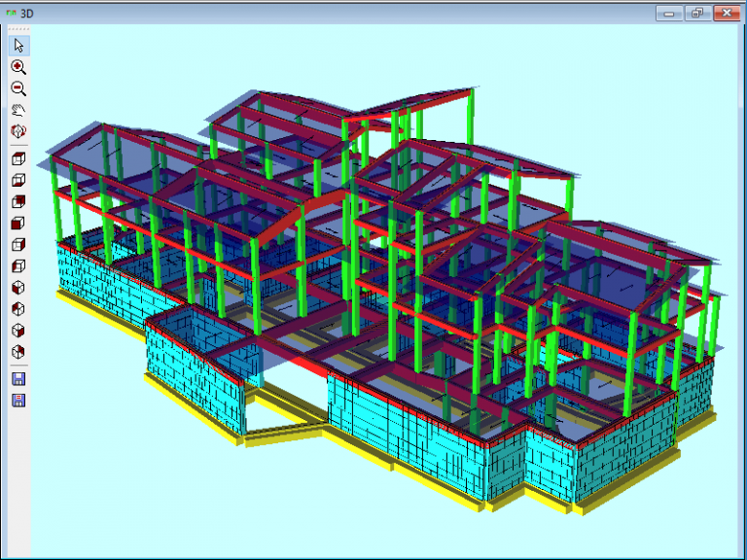This screenshot has height=560, width=747.
Task: Close the 3D window
Action: coord(727,14)
